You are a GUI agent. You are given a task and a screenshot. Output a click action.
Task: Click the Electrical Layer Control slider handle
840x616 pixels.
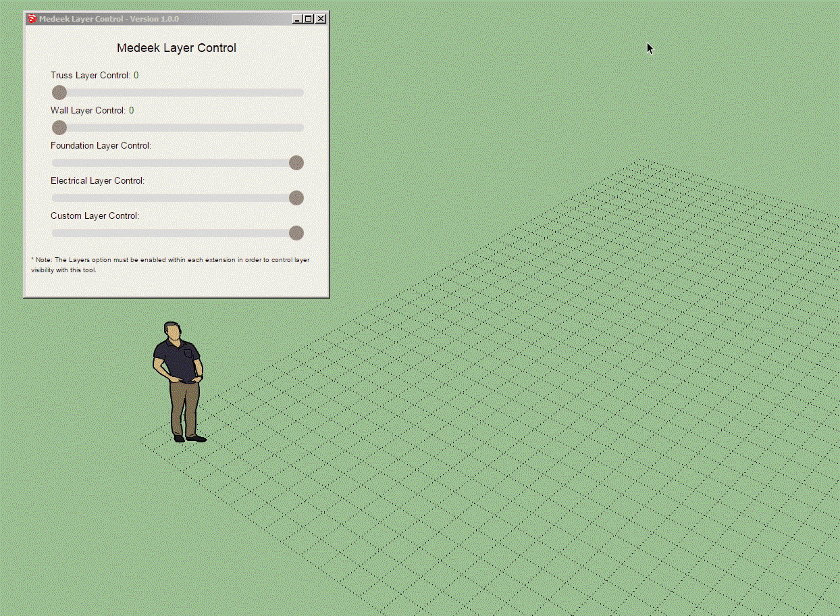coord(296,198)
